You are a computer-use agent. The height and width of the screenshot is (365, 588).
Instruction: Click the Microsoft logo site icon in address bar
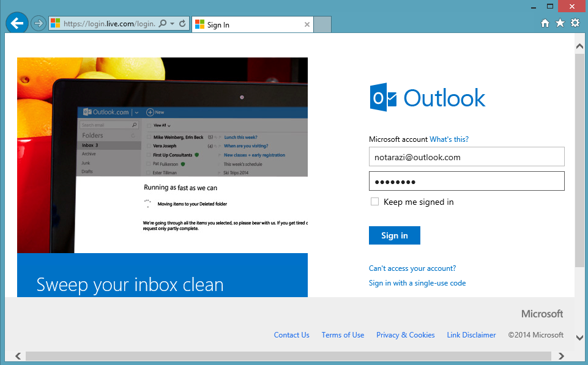pos(56,24)
